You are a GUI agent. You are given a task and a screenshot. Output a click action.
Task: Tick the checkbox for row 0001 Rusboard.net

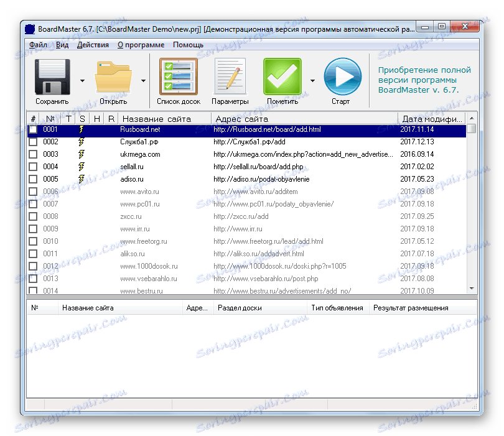[x=33, y=129]
